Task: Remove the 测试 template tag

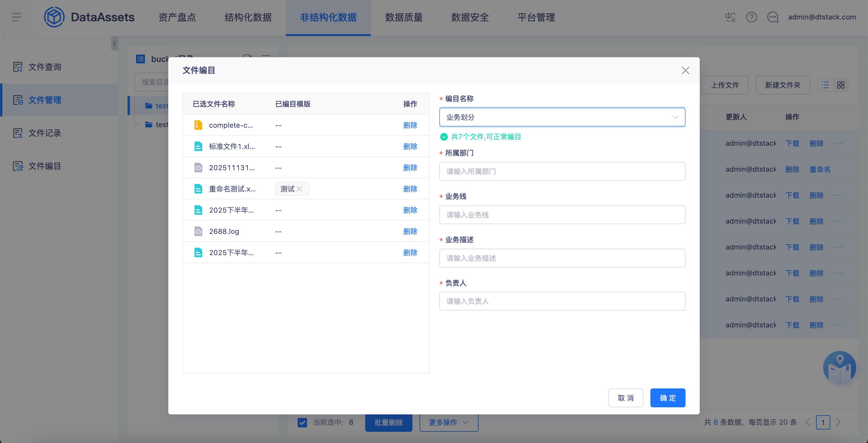Action: 299,189
